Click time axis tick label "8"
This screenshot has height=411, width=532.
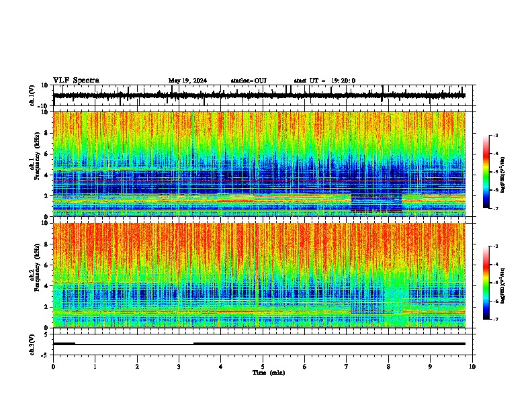(x=388, y=367)
